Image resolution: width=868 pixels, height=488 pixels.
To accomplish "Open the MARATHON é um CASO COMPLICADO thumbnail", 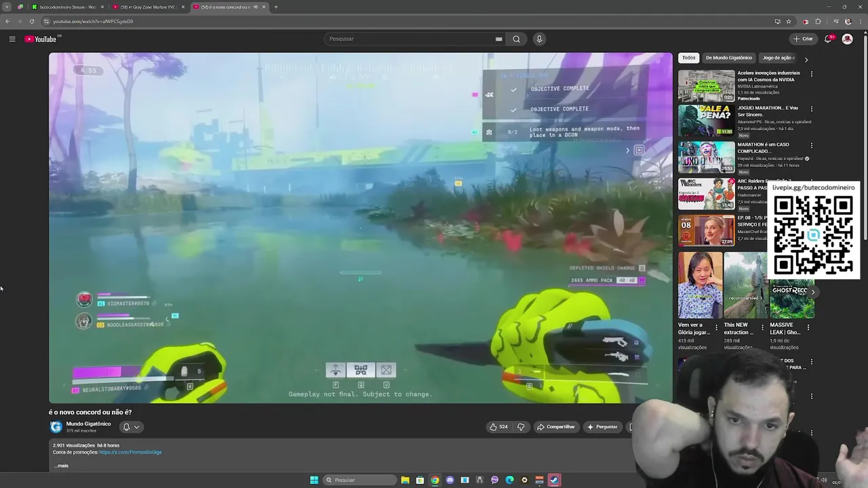I will [x=707, y=157].
